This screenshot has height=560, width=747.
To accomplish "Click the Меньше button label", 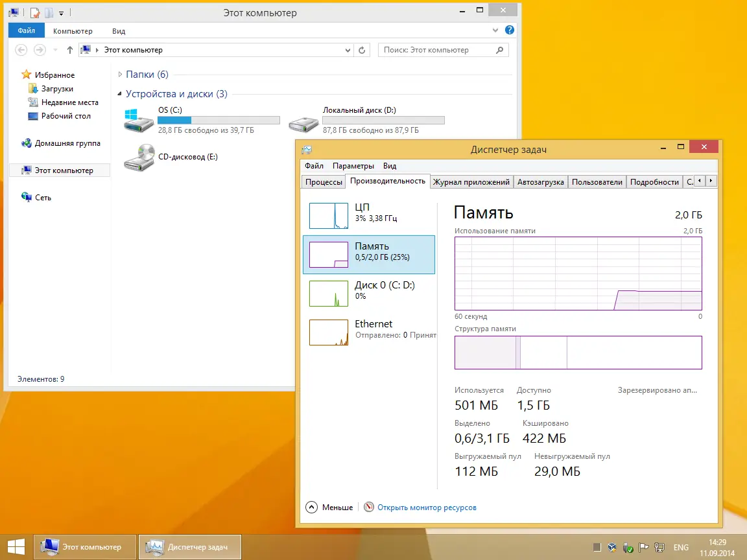I will pos(337,507).
